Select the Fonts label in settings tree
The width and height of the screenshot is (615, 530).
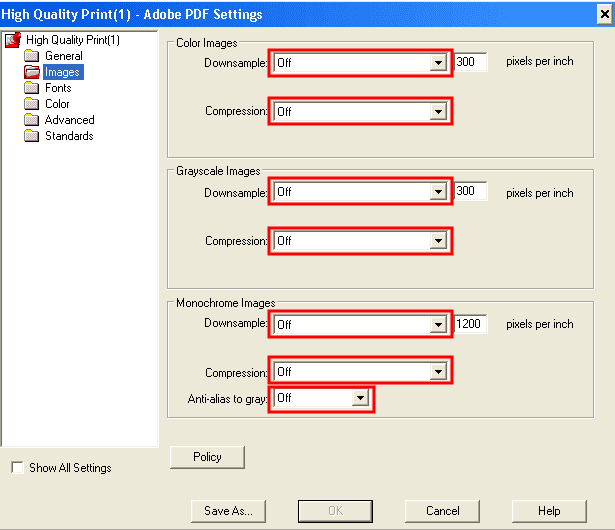point(58,88)
